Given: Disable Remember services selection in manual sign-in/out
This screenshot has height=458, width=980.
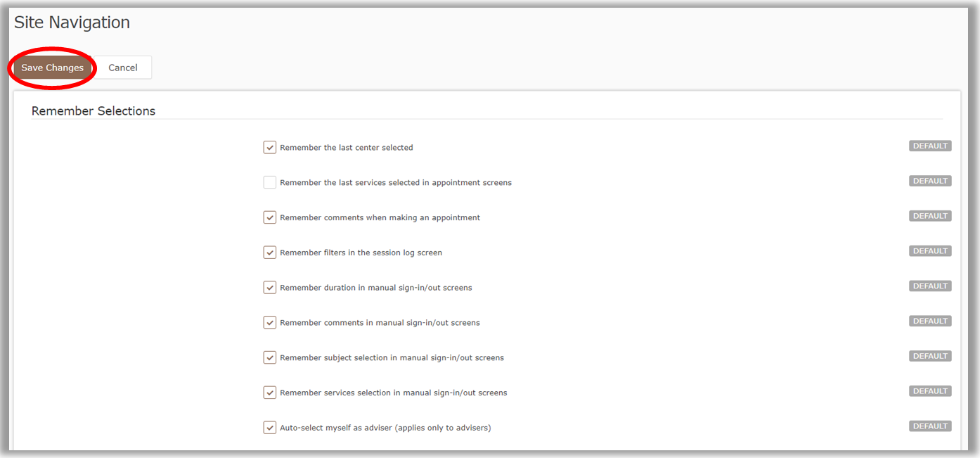Looking at the screenshot, I should [x=270, y=393].
